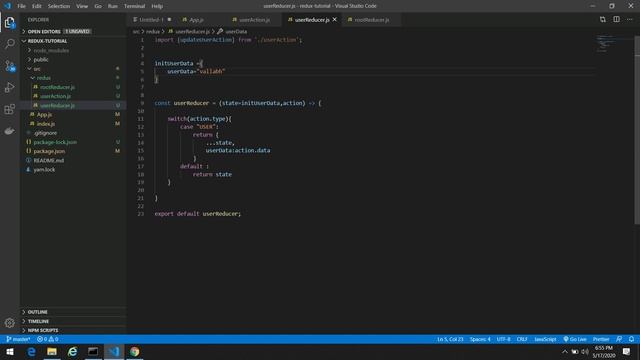Collapse the redux folder
Image resolution: width=640 pixels, height=360 pixels.
click(73, 78)
